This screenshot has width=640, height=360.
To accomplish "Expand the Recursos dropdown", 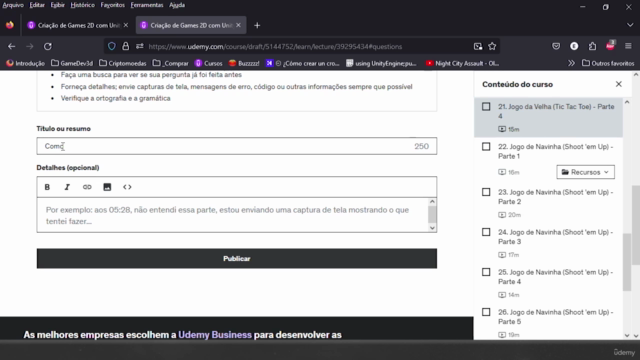I will [585, 172].
